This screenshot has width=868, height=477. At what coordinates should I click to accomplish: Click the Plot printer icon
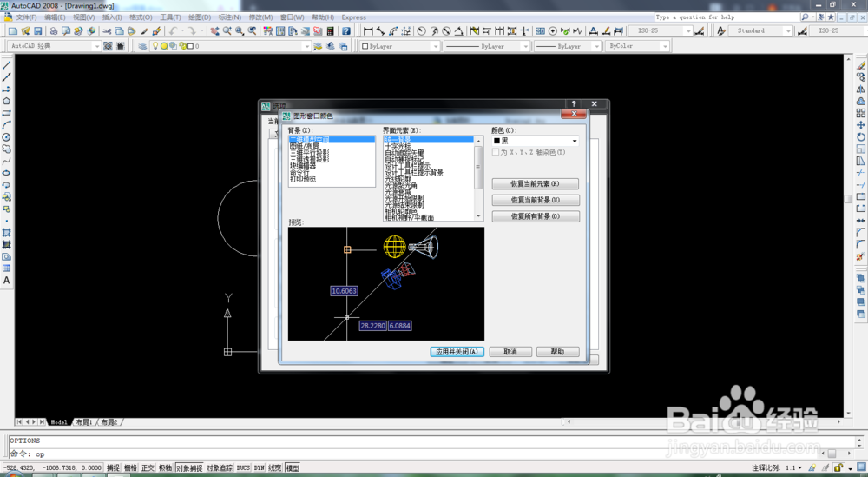[54, 31]
